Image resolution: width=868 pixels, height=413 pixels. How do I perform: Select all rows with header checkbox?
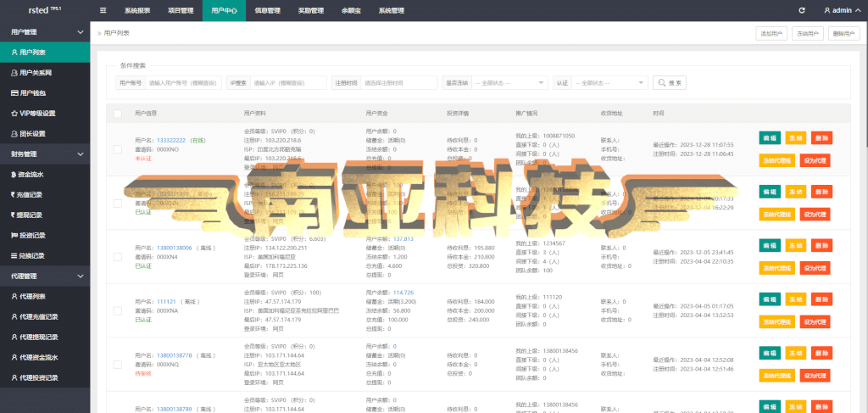pos(117,114)
